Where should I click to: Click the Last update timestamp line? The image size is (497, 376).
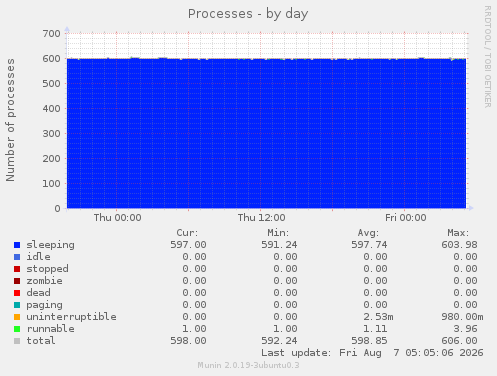pos(372,353)
